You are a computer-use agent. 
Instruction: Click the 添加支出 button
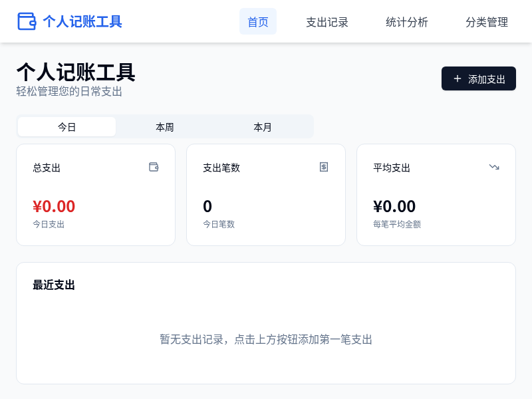(x=479, y=78)
